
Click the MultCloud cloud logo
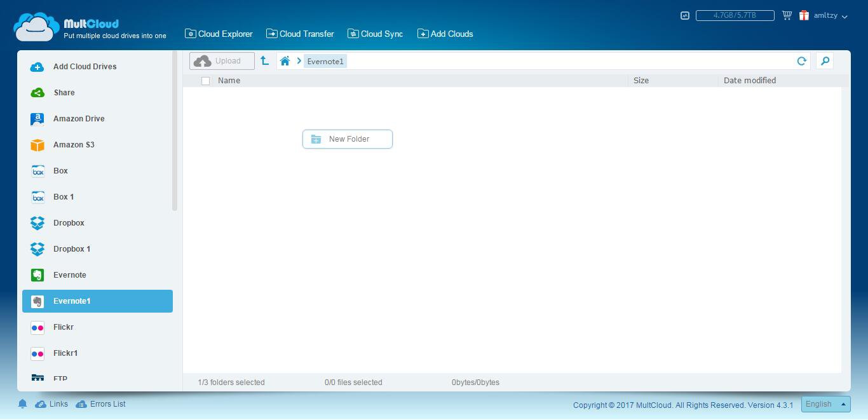pyautogui.click(x=37, y=27)
